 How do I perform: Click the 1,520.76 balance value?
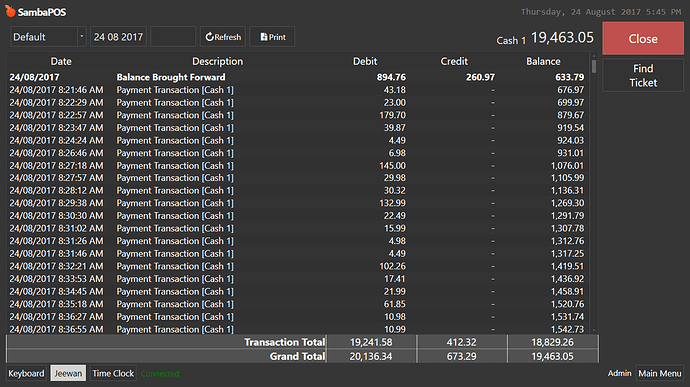[567, 304]
